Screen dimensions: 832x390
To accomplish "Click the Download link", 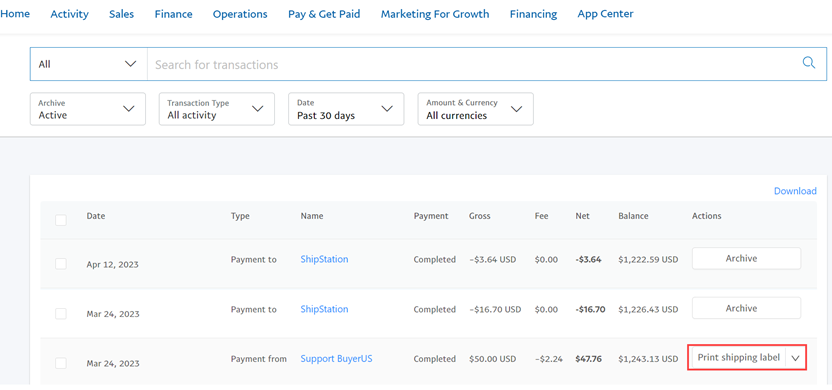I will 795,191.
